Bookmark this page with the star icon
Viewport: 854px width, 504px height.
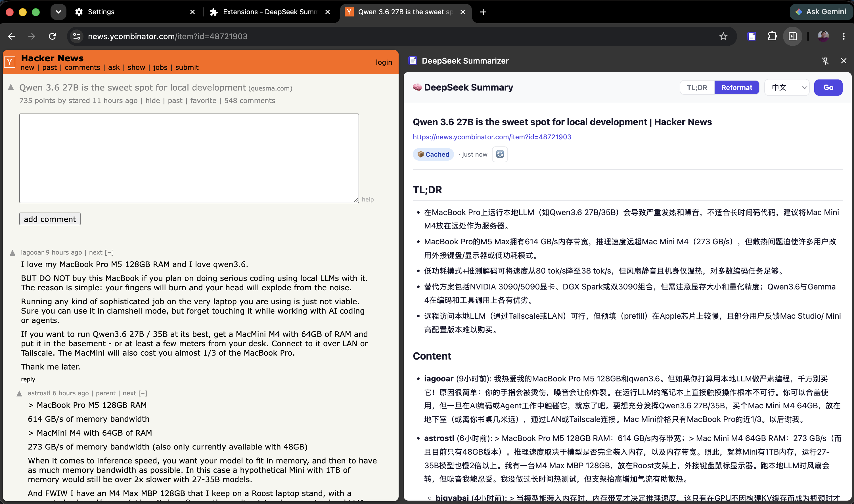(723, 36)
